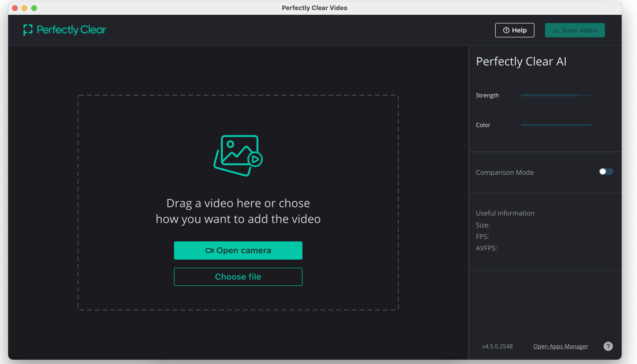The width and height of the screenshot is (637, 364).
Task: Click the Perfectly Clear logo
Action: (64, 30)
